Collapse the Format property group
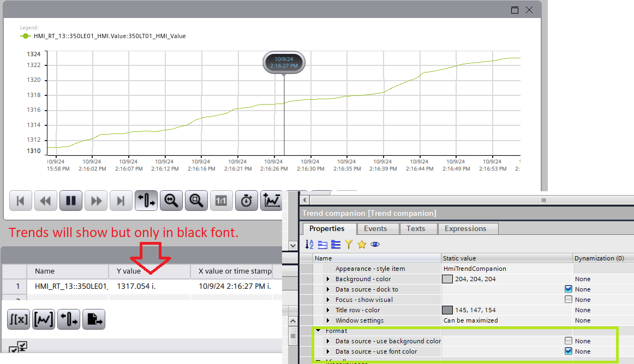The width and height of the screenshot is (634, 364). [318, 331]
